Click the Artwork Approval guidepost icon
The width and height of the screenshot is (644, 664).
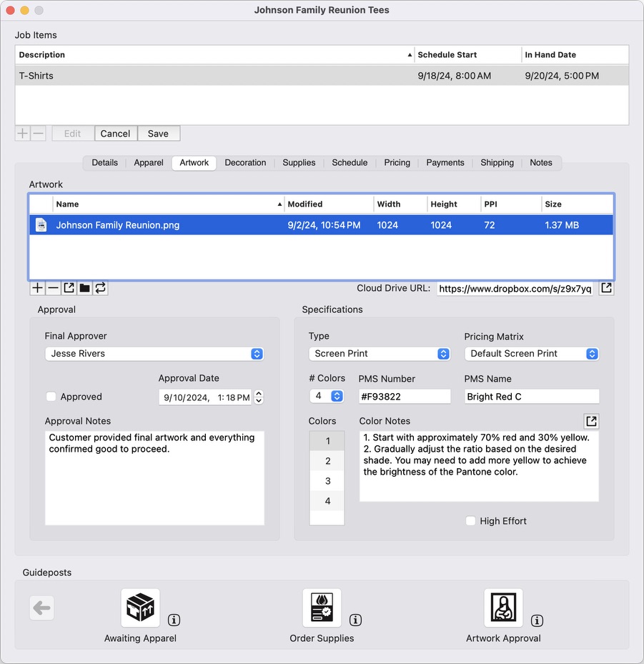coord(503,608)
